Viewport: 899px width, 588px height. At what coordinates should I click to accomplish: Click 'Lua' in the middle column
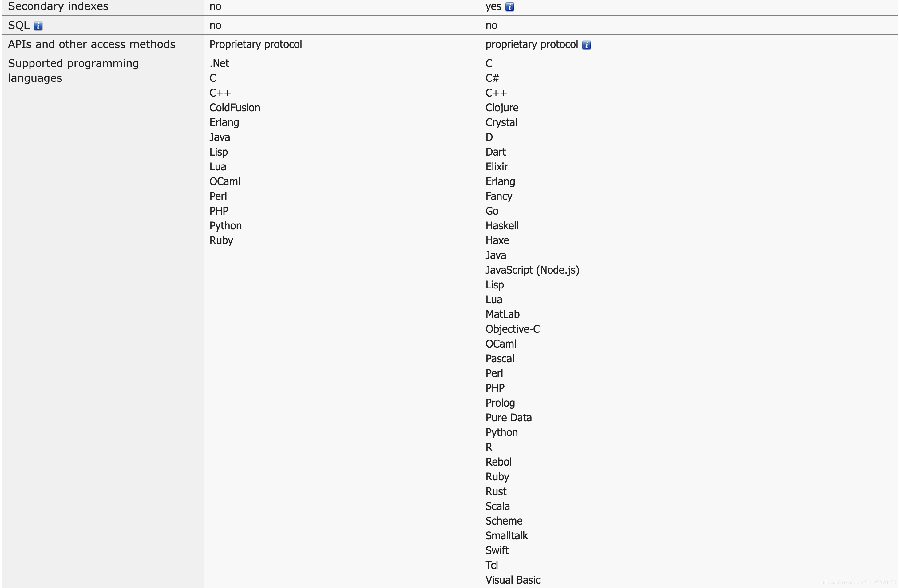click(218, 167)
